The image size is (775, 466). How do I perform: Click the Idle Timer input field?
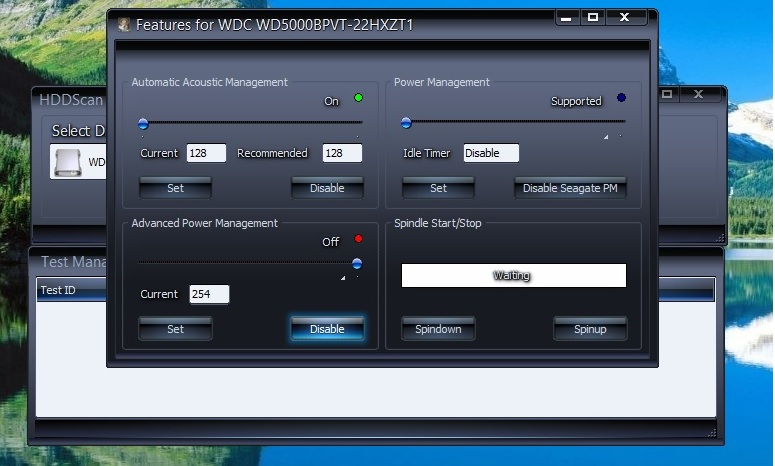click(490, 153)
